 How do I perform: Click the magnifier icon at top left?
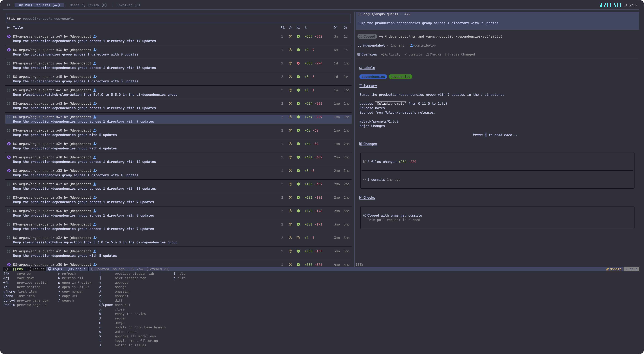coord(9,5)
